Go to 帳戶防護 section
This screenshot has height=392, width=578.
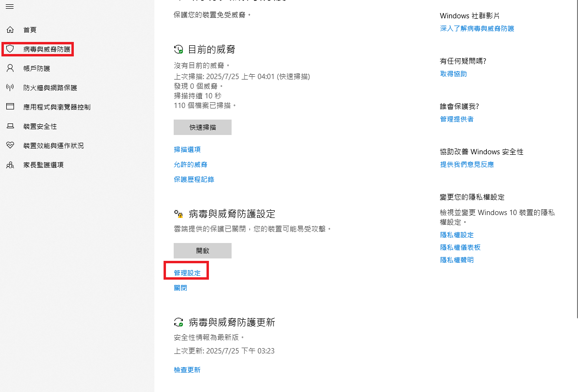(x=37, y=68)
